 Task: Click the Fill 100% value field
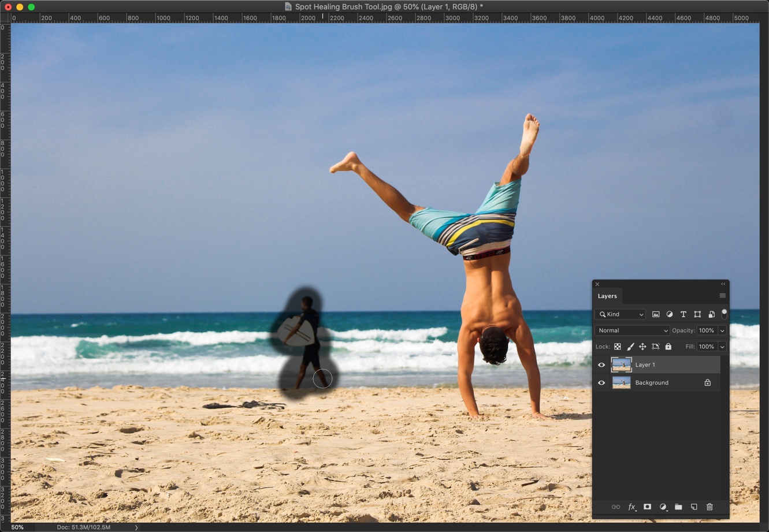pyautogui.click(x=707, y=347)
